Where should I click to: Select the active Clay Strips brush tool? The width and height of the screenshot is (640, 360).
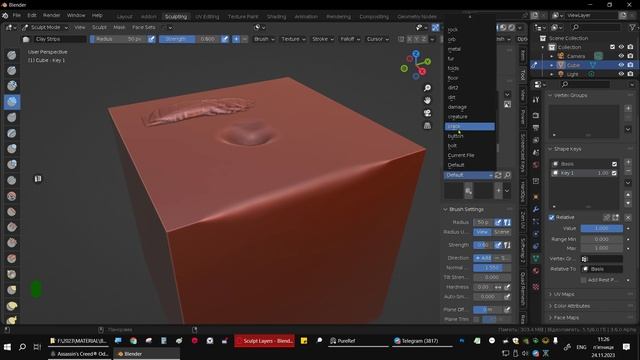coord(12,102)
